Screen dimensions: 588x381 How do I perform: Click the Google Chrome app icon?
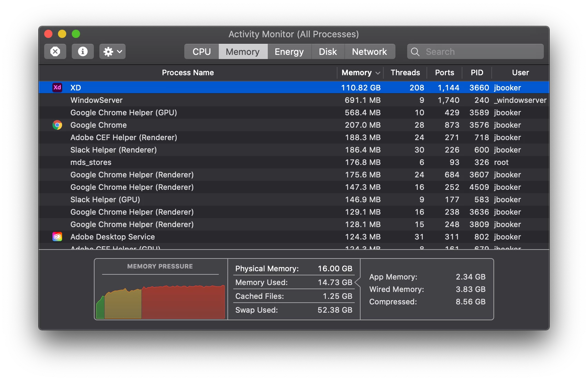point(57,125)
